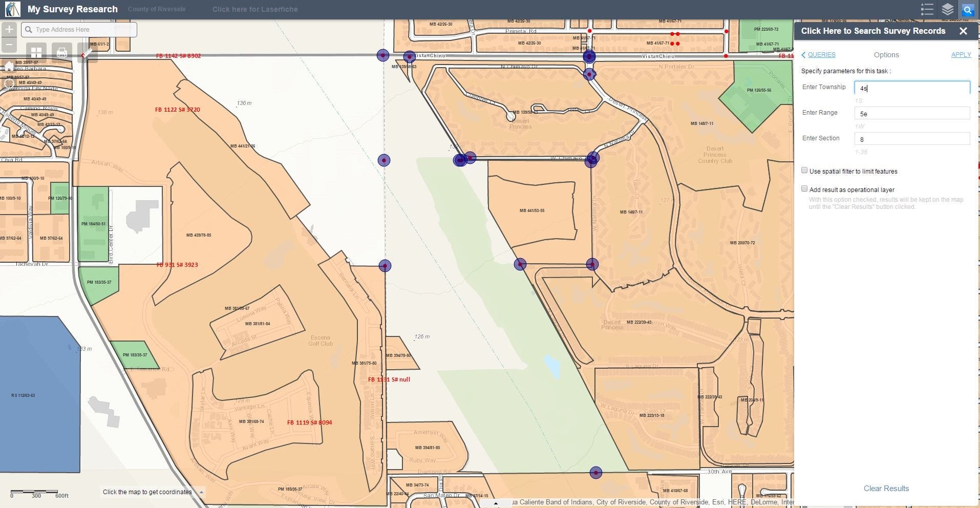Select the PM 223/63-72 green parcel label
Screen dimensions: 980x508
pos(766,29)
